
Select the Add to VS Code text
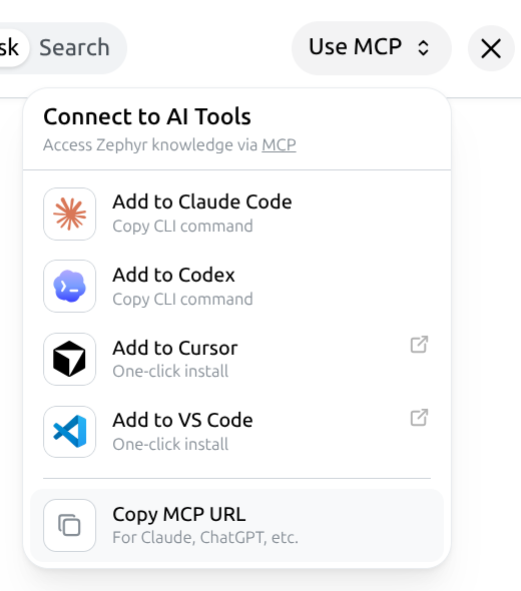point(183,420)
